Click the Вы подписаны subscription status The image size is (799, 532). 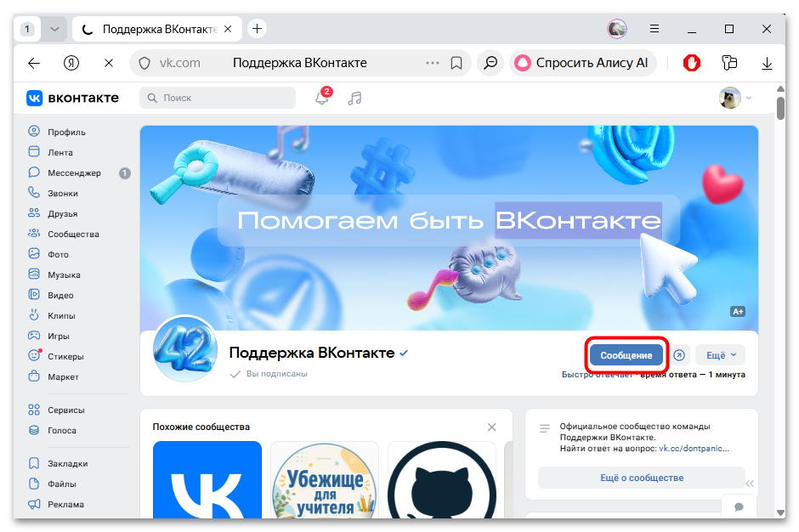click(x=269, y=374)
